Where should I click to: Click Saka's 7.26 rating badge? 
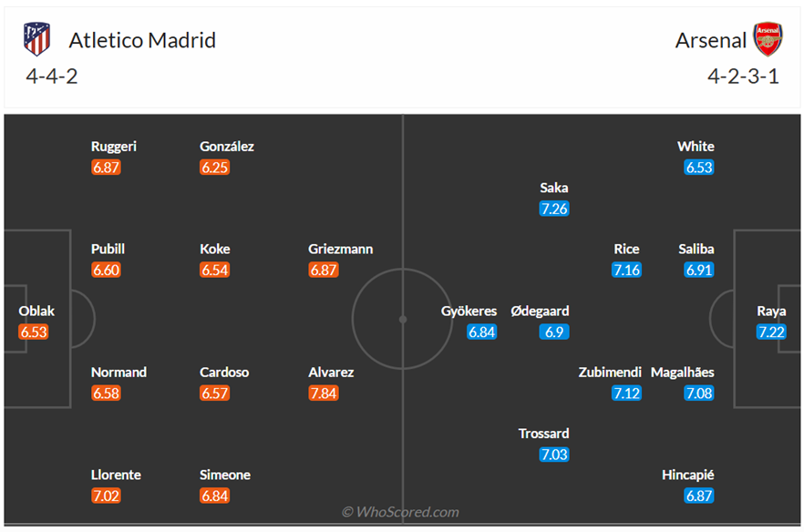pos(553,210)
